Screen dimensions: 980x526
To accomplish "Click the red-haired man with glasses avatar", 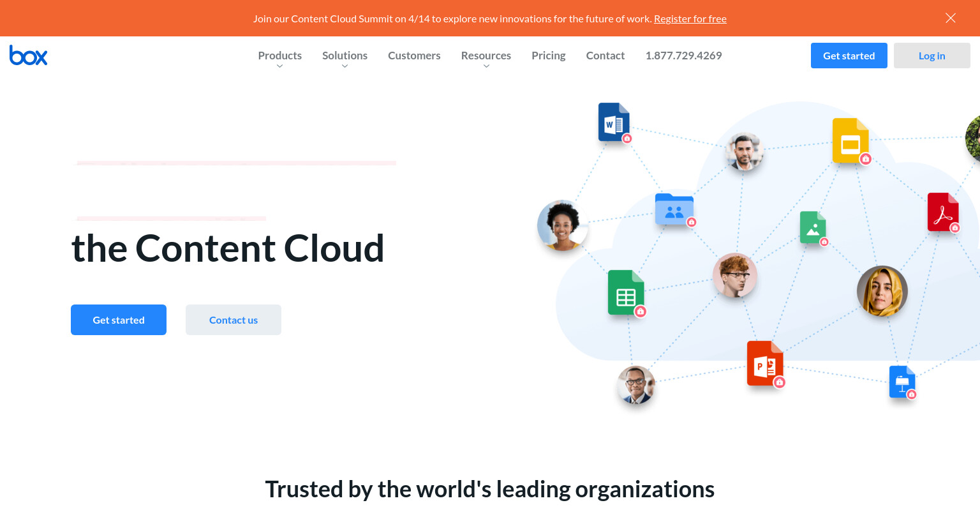I will coord(735,275).
